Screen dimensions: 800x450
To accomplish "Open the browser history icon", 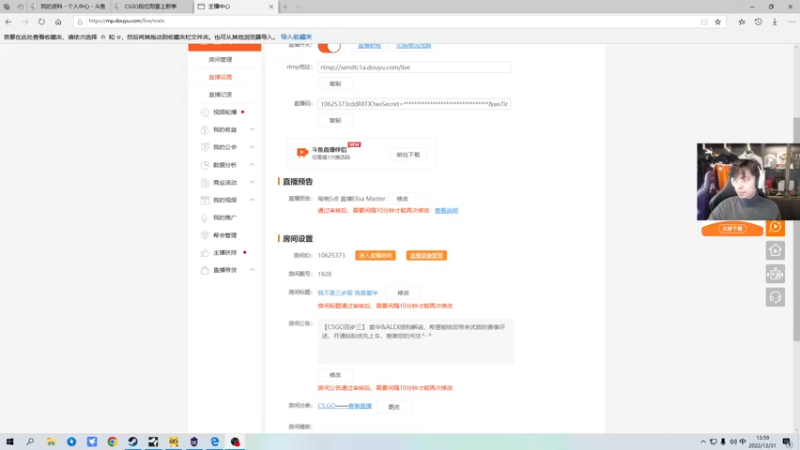I will click(x=758, y=22).
